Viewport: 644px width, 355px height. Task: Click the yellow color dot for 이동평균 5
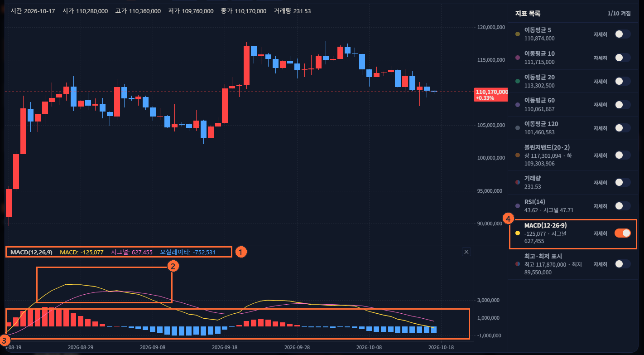pyautogui.click(x=518, y=34)
